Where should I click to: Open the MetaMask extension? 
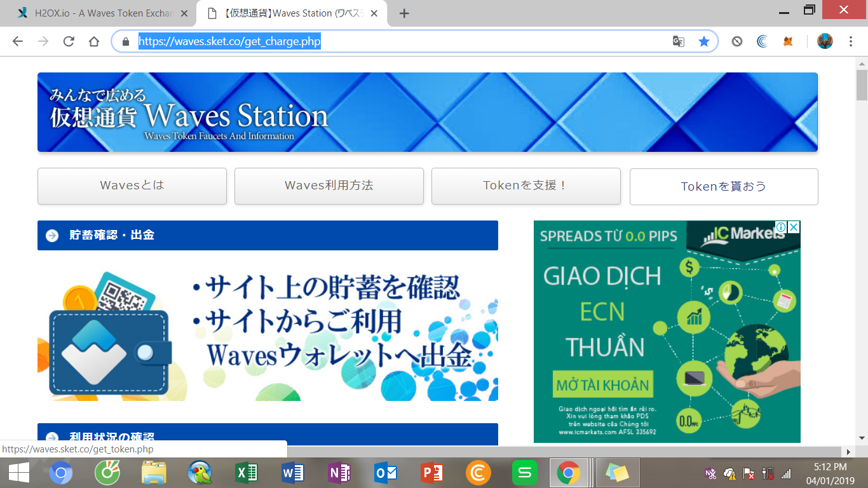click(x=789, y=41)
